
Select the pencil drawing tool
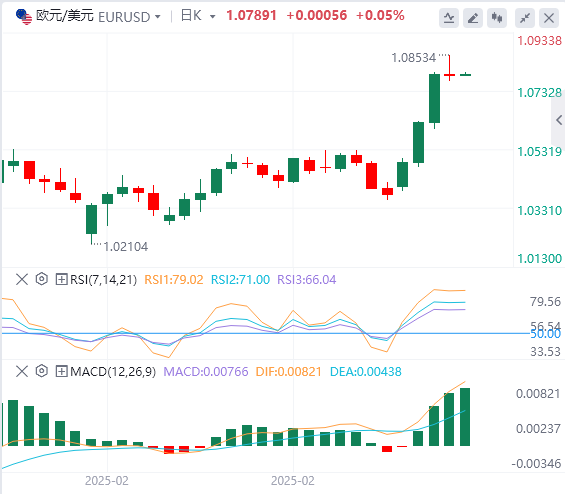pyautogui.click(x=473, y=18)
